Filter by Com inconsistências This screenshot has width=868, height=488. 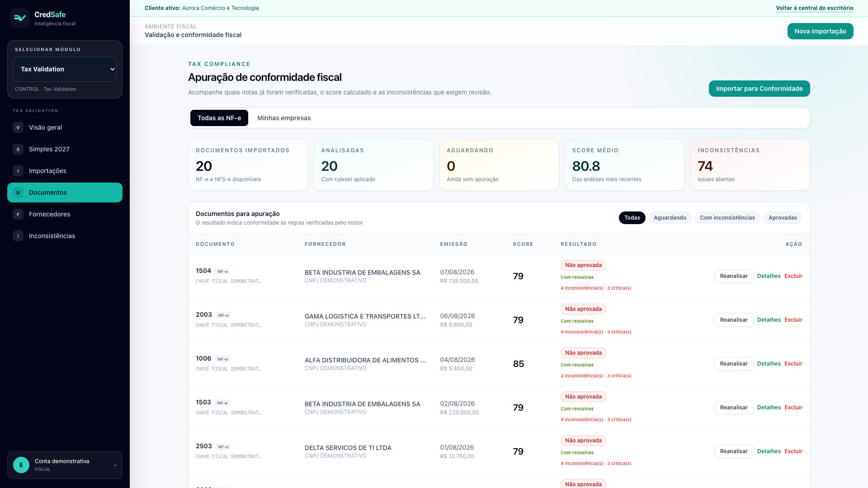tap(727, 218)
